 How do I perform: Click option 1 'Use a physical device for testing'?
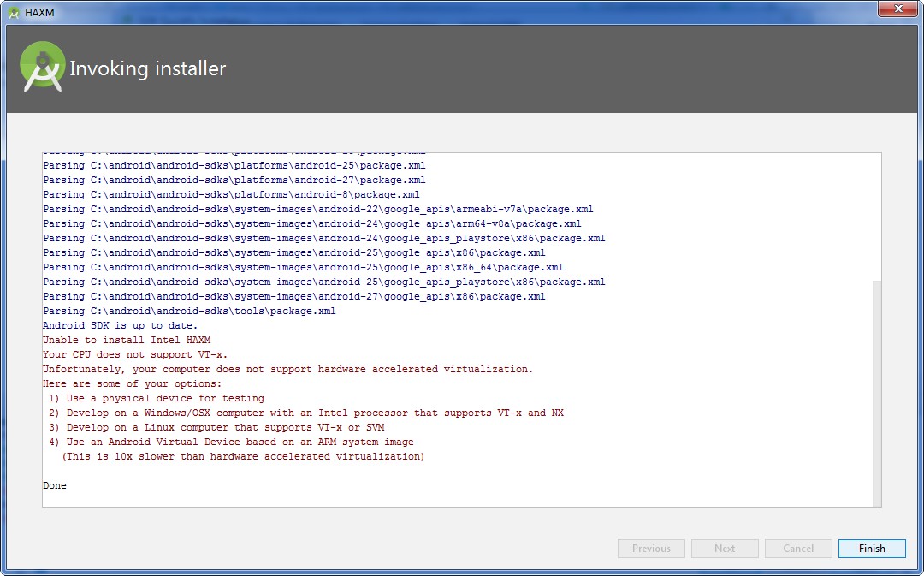[x=157, y=399]
